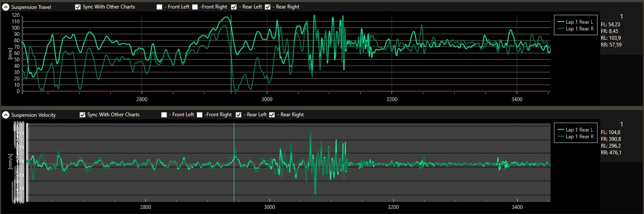Click the vertical cursor line in travel chart
Screen dimensions: 644x214
coord(231,63)
